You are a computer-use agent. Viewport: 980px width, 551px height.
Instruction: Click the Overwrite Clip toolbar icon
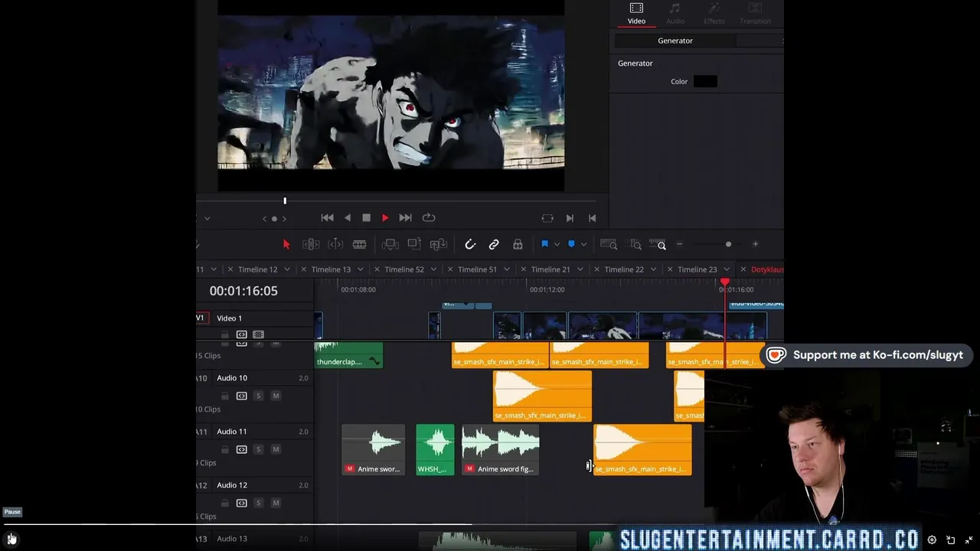click(414, 244)
